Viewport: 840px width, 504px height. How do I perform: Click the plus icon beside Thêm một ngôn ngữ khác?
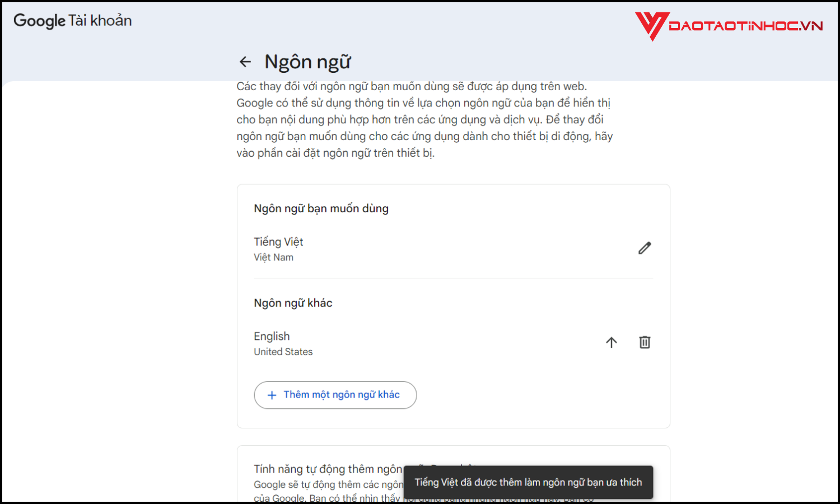pyautogui.click(x=272, y=395)
